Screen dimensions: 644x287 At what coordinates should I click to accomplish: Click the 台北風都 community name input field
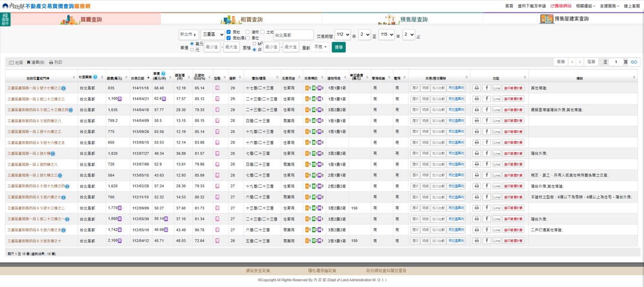tap(293, 35)
